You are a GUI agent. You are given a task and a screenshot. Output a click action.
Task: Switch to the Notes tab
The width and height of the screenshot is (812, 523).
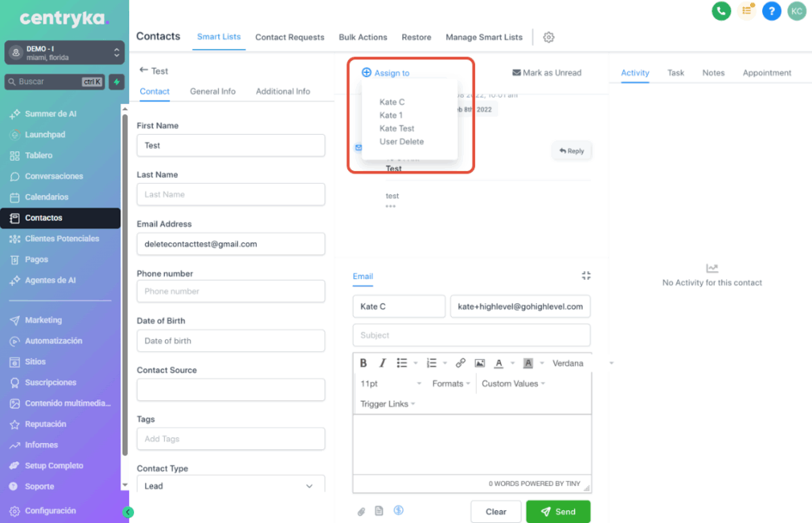click(713, 73)
